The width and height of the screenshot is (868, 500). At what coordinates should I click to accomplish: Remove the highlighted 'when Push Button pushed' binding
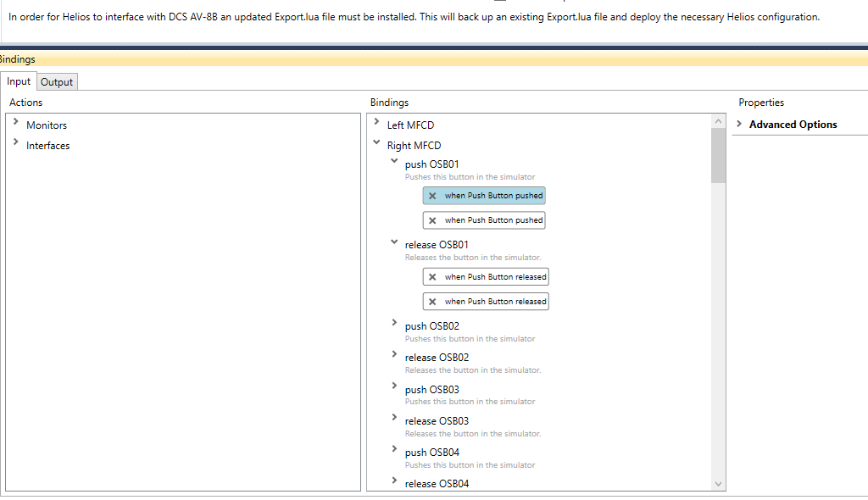[x=432, y=196]
